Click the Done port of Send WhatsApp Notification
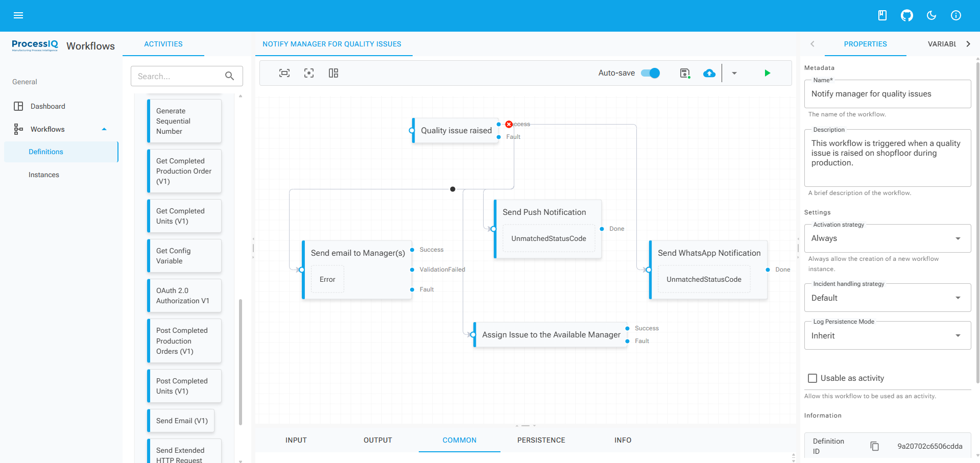Image resolution: width=980 pixels, height=463 pixels. 768,270
